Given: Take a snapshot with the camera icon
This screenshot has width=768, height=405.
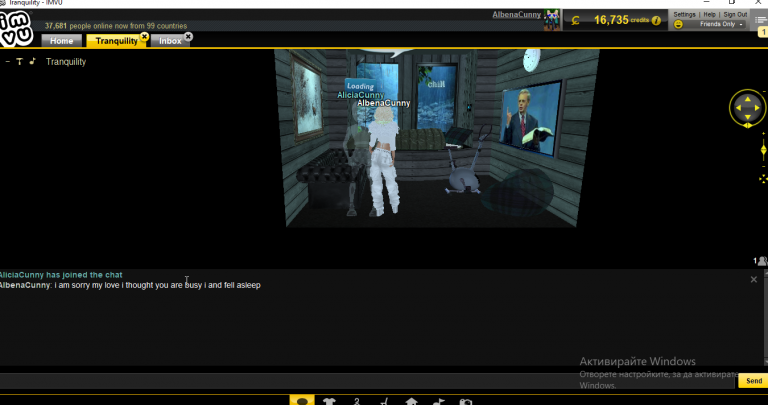Looking at the screenshot, I should click(466, 402).
